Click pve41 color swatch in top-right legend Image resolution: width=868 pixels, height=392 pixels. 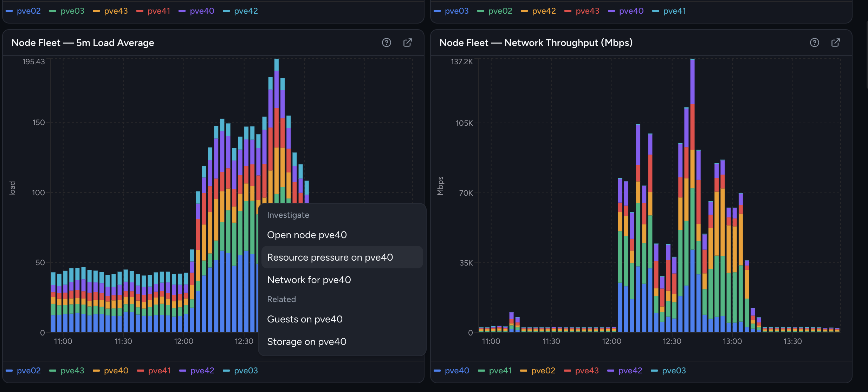click(x=656, y=11)
